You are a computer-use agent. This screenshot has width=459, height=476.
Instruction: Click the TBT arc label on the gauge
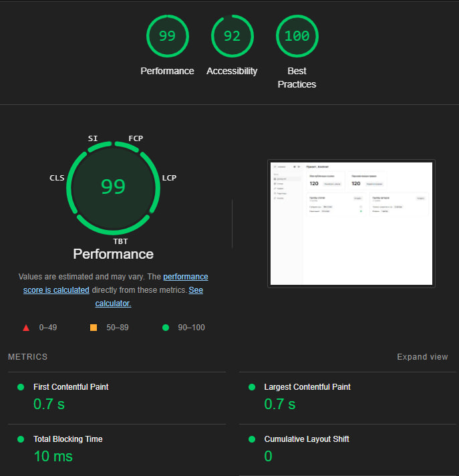coord(120,241)
